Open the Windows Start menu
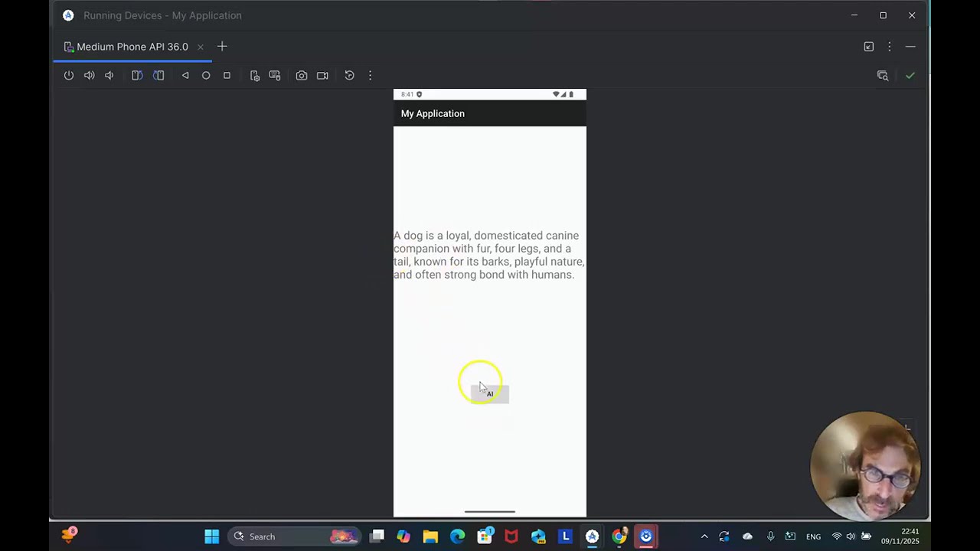 (x=212, y=536)
